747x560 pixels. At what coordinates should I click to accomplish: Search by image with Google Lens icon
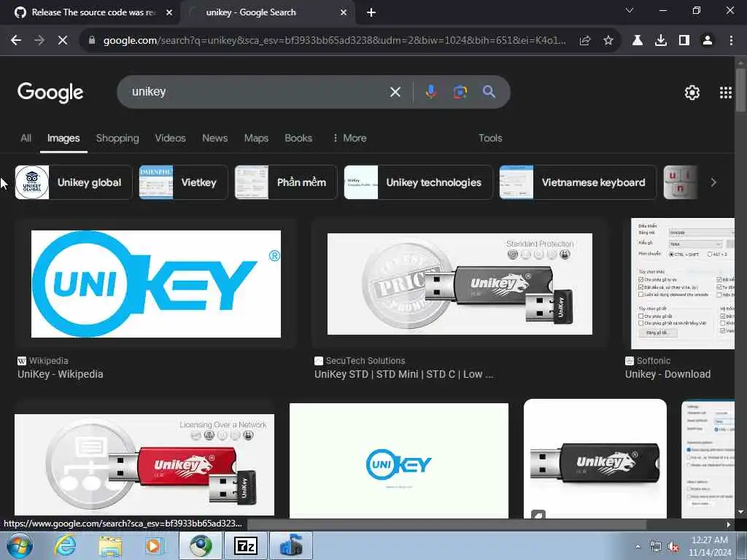[x=460, y=91]
